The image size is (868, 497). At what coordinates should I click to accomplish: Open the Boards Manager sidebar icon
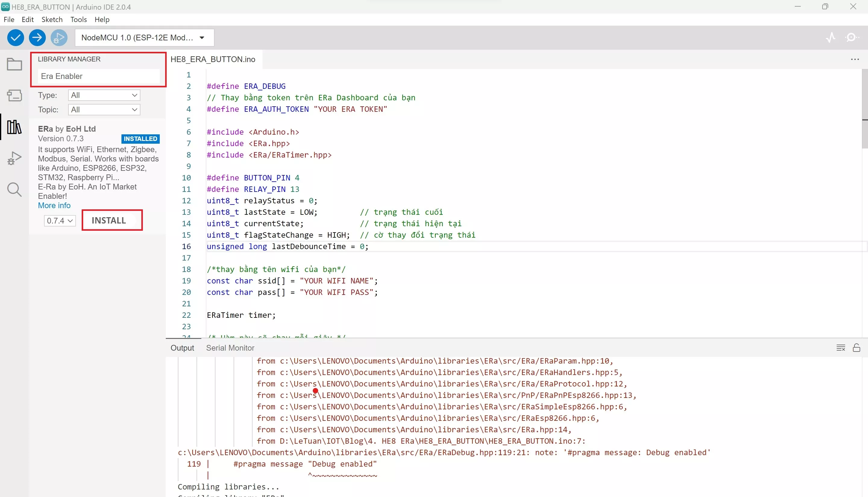click(x=14, y=95)
